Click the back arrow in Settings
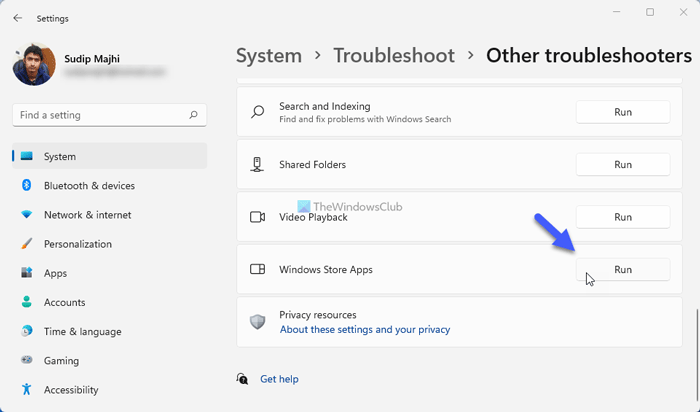Viewport: 700px width, 412px height. tap(18, 18)
